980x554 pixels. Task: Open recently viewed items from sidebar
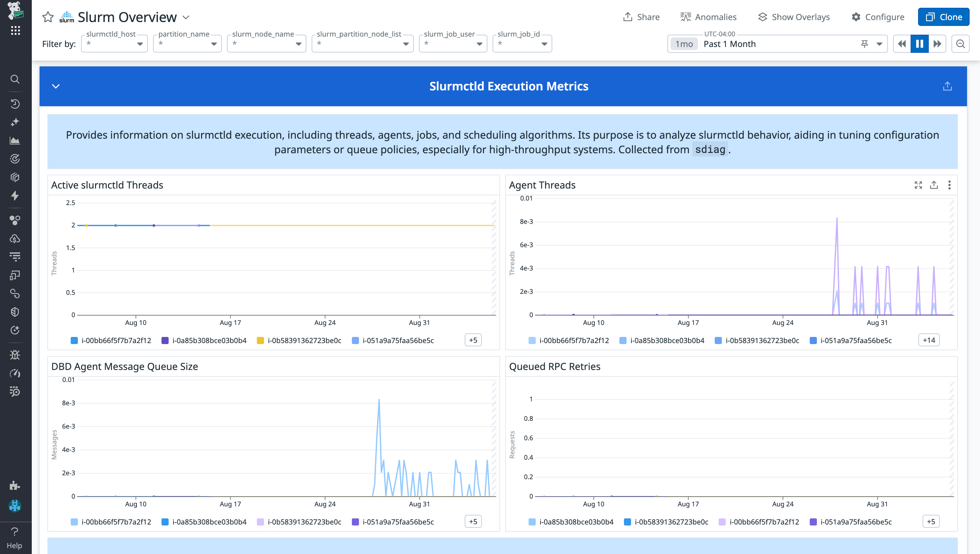click(x=15, y=104)
